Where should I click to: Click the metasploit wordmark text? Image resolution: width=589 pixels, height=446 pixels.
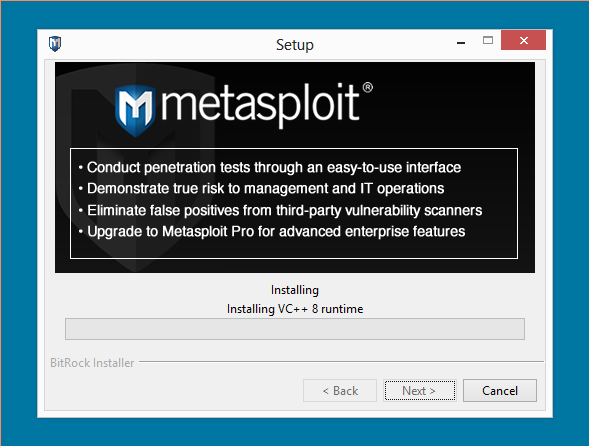point(260,104)
